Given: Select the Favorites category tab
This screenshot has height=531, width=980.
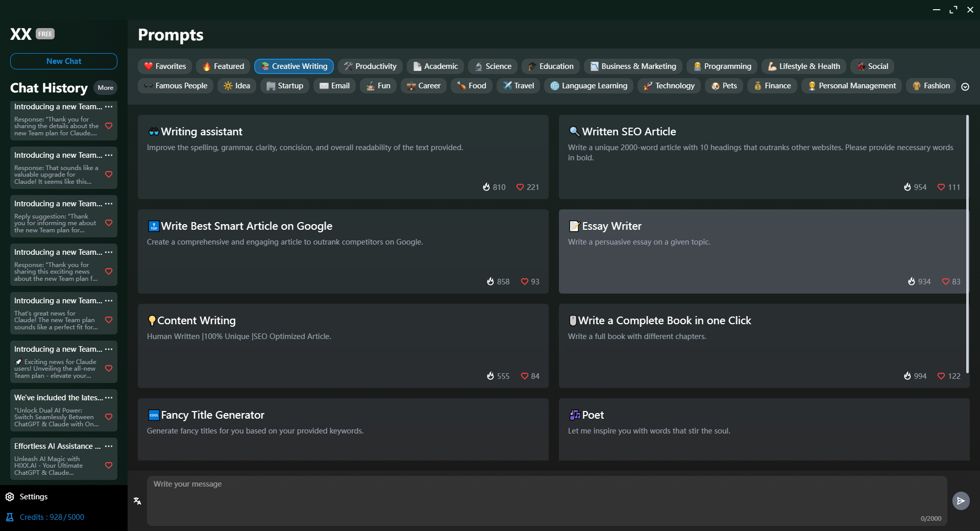Looking at the screenshot, I should [165, 66].
